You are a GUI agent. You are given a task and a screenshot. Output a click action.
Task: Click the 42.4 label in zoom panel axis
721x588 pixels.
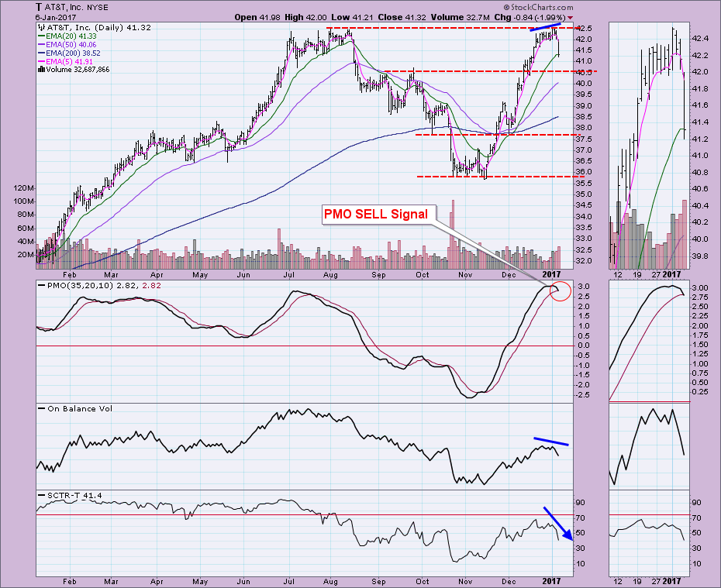(699, 39)
